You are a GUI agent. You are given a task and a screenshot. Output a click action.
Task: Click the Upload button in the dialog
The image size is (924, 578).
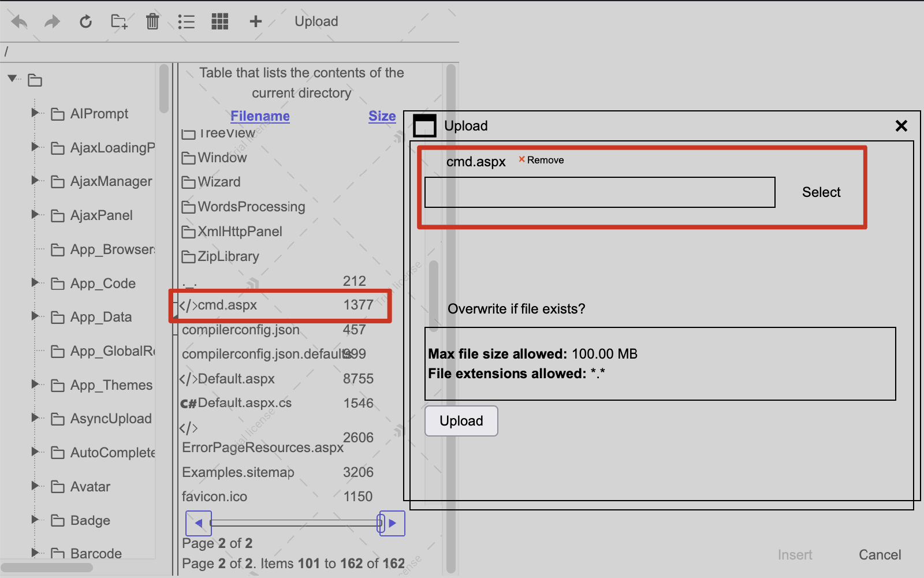point(461,421)
